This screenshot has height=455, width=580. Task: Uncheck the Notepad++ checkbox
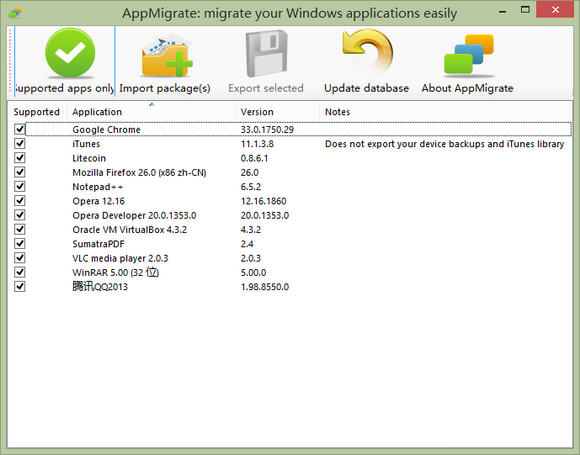point(20,186)
